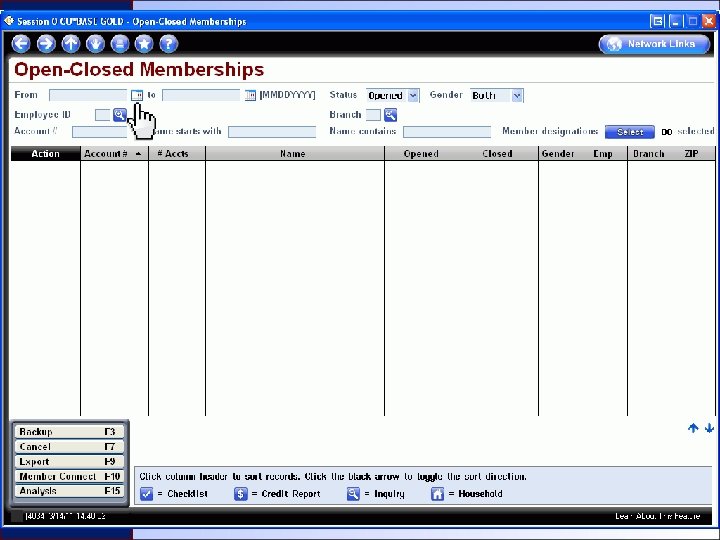This screenshot has width=720, height=540.
Task: Sort by the Gender column header
Action: 558,154
